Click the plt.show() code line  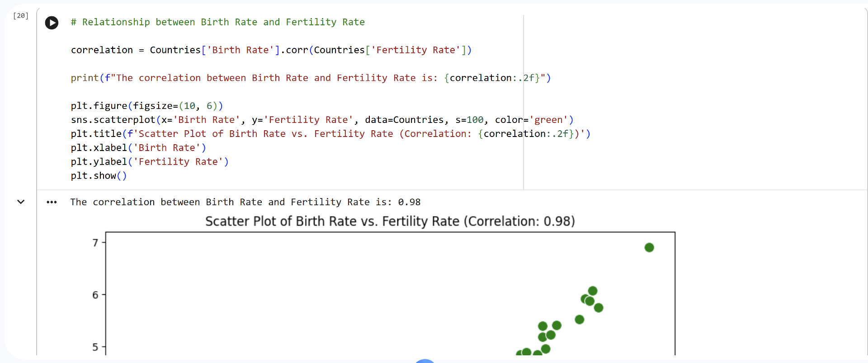pyautogui.click(x=99, y=176)
